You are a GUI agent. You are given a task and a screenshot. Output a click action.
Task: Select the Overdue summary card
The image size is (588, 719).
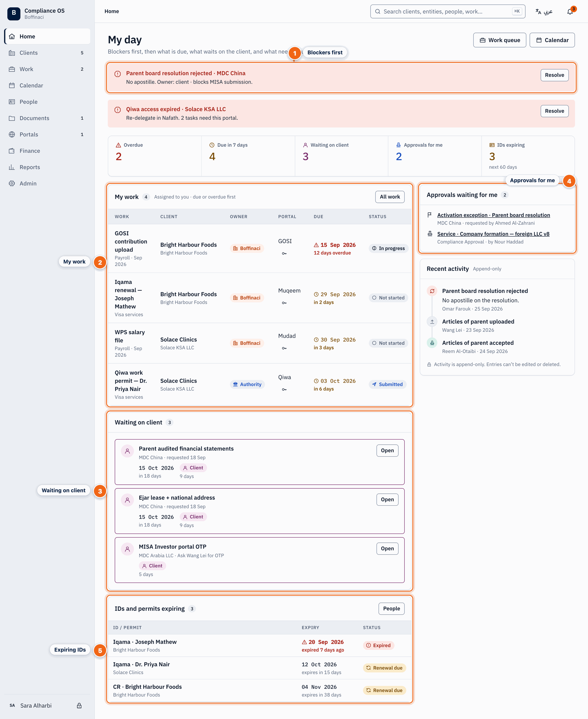pos(155,156)
